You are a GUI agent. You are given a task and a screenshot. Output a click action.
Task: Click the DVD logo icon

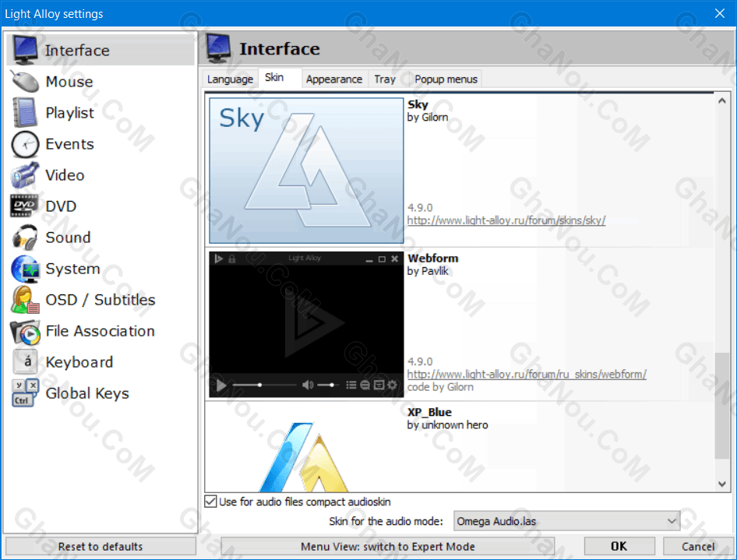click(x=24, y=206)
